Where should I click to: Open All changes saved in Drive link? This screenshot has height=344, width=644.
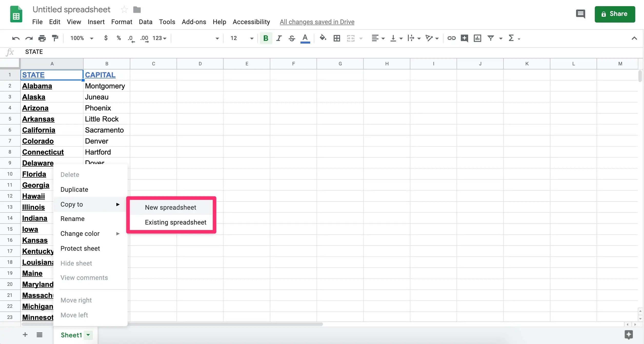317,22
